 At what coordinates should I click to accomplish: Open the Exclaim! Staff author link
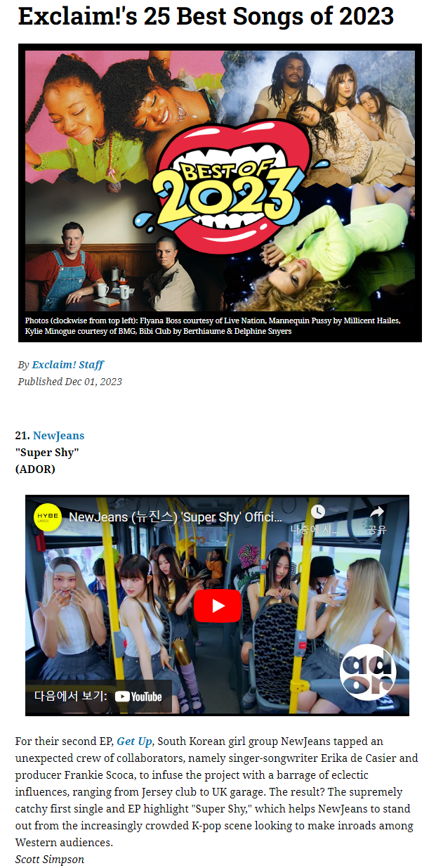point(67,365)
